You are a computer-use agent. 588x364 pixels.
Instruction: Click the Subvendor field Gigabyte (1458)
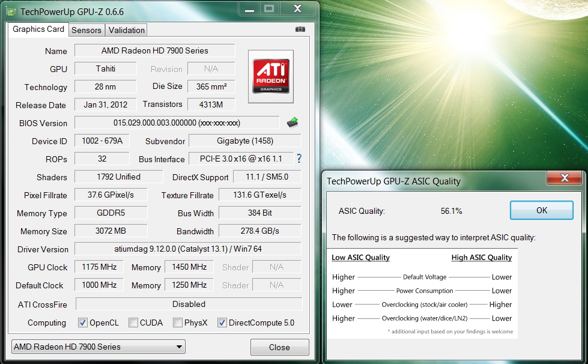245,141
